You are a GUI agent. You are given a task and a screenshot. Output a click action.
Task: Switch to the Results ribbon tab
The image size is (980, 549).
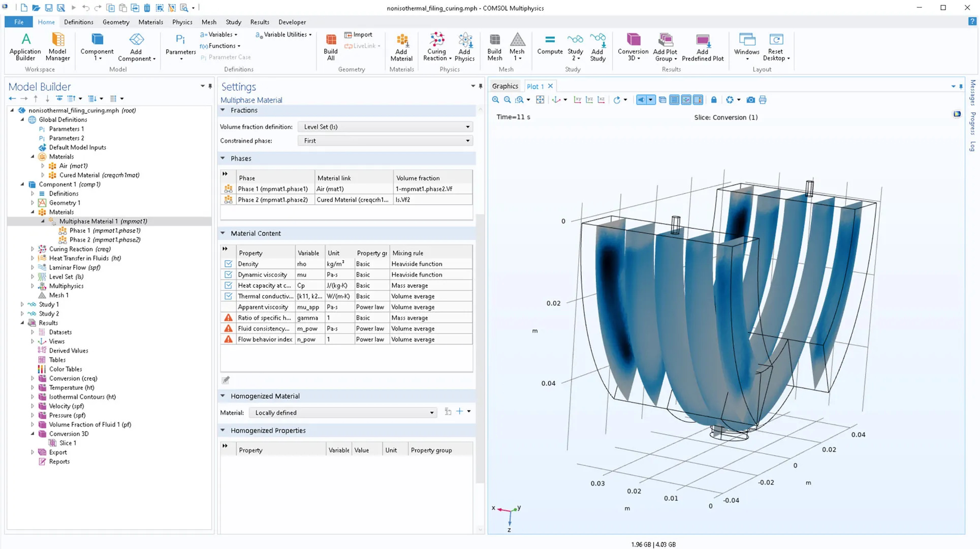[x=260, y=22]
